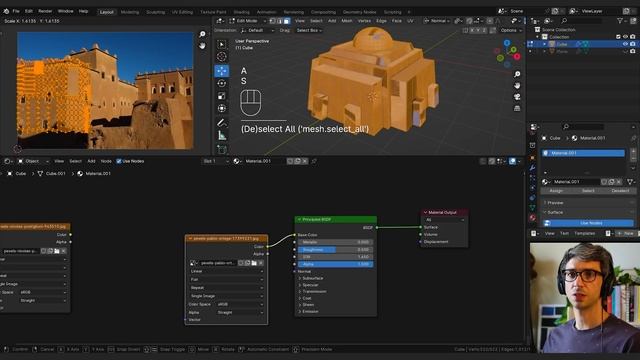This screenshot has height=360, width=640.
Task: Switch to the Modeling workspace tab
Action: [x=130, y=12]
